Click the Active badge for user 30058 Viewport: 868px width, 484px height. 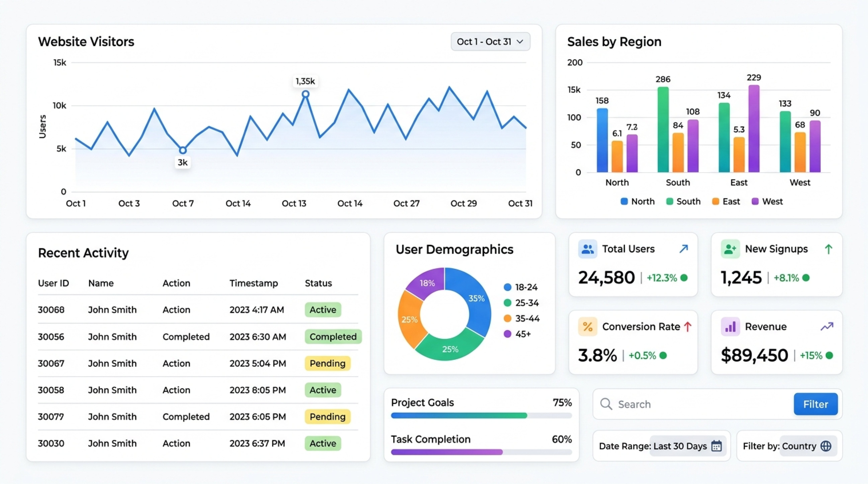[323, 390]
